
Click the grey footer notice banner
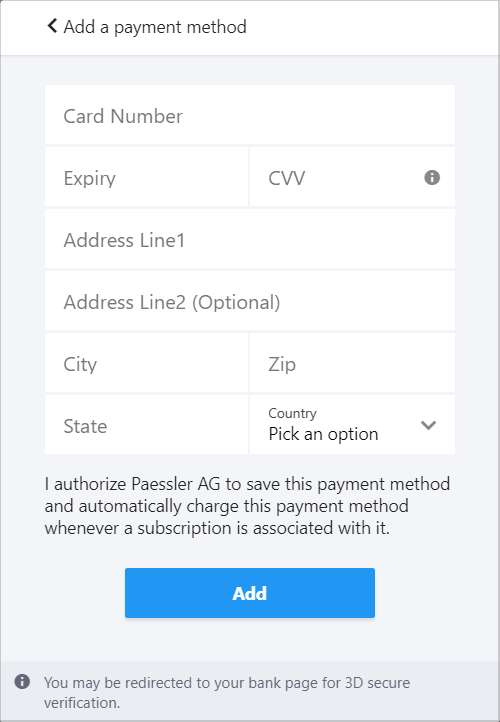(x=250, y=691)
